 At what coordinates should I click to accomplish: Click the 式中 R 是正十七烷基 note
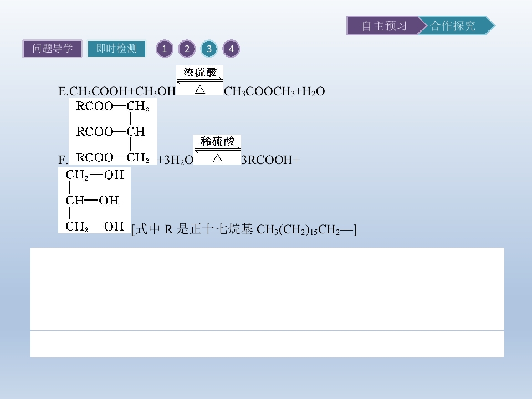[244, 229]
